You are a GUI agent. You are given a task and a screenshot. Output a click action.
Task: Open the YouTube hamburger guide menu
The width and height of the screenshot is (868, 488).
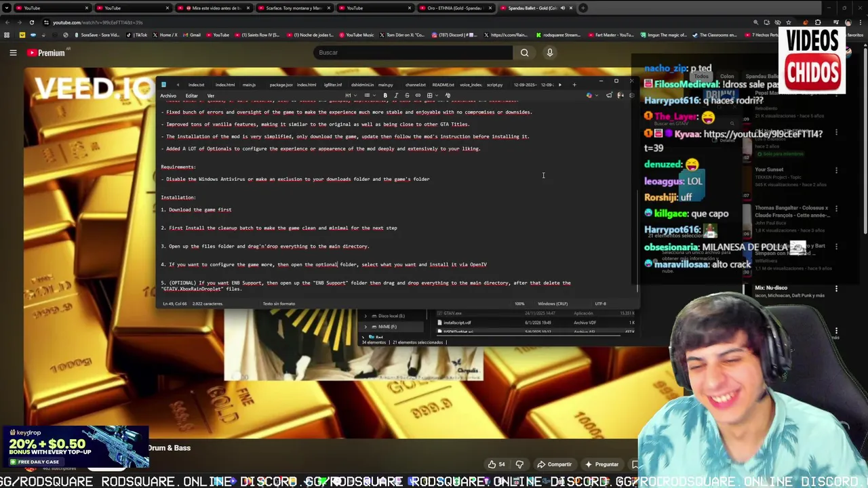point(13,53)
